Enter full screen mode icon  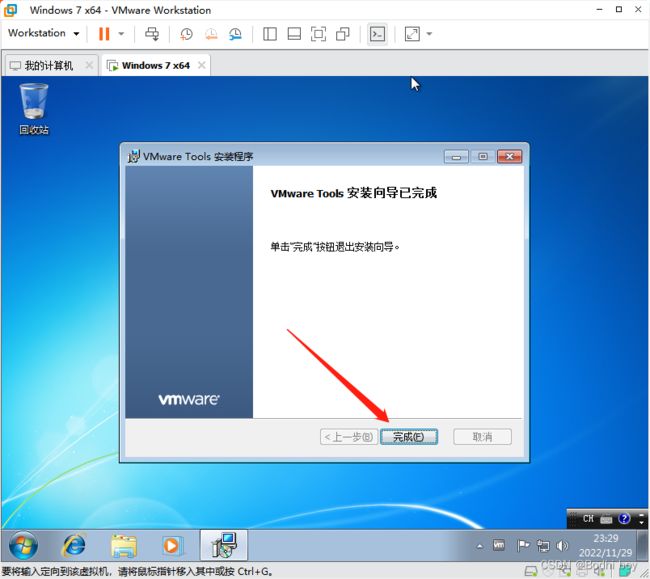(318, 34)
